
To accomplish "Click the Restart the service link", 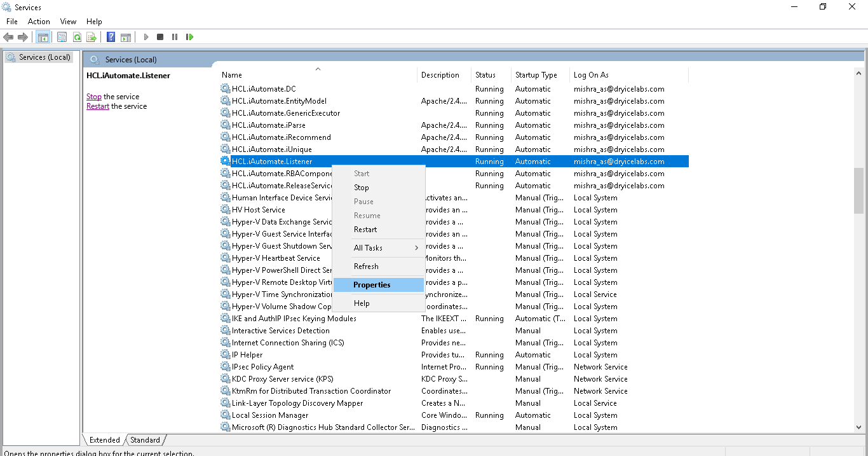I will click(x=98, y=106).
